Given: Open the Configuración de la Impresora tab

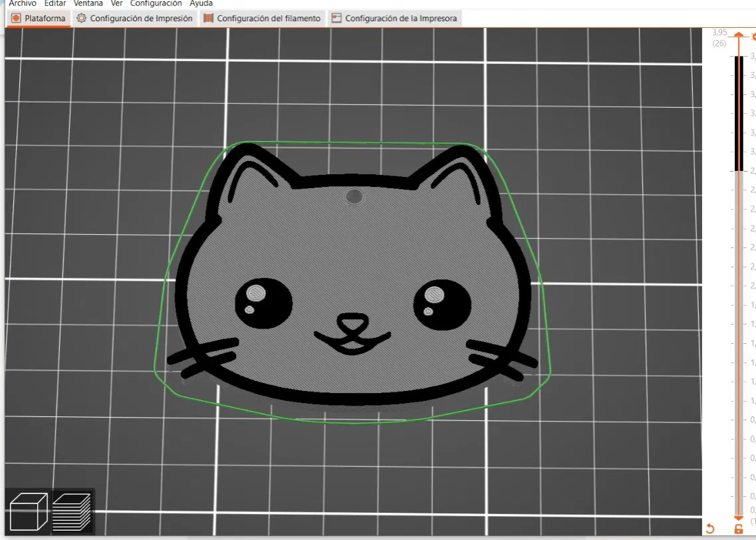Looking at the screenshot, I should click(x=394, y=19).
